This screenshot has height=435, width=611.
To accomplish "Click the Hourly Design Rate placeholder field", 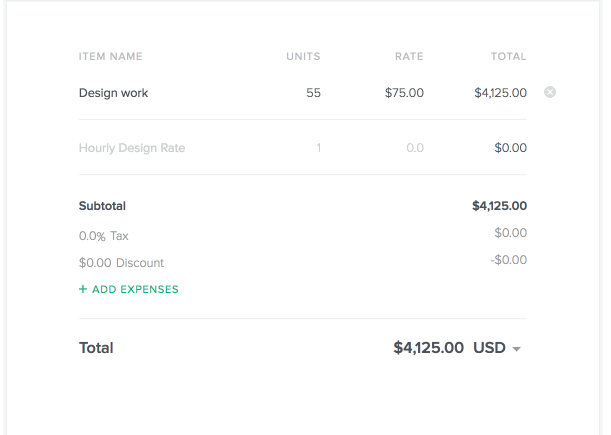I will click(132, 148).
